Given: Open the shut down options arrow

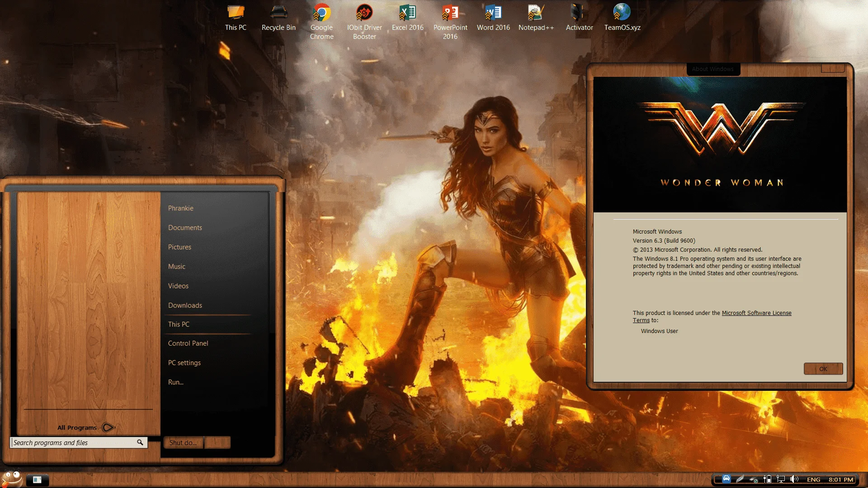Looking at the screenshot, I should pyautogui.click(x=217, y=442).
